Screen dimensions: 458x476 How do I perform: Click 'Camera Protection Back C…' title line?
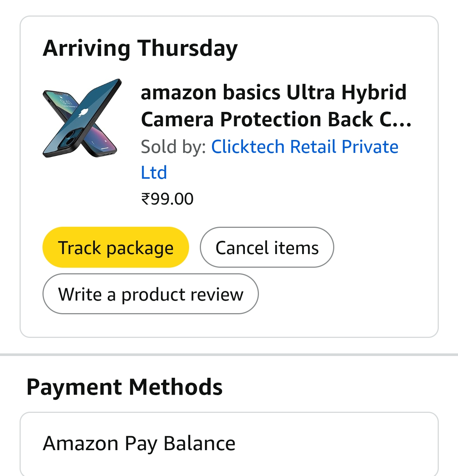(x=276, y=119)
